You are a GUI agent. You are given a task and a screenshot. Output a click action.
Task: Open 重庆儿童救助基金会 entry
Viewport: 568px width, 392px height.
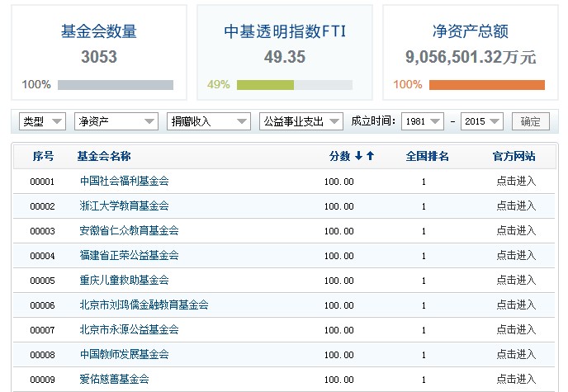124,281
